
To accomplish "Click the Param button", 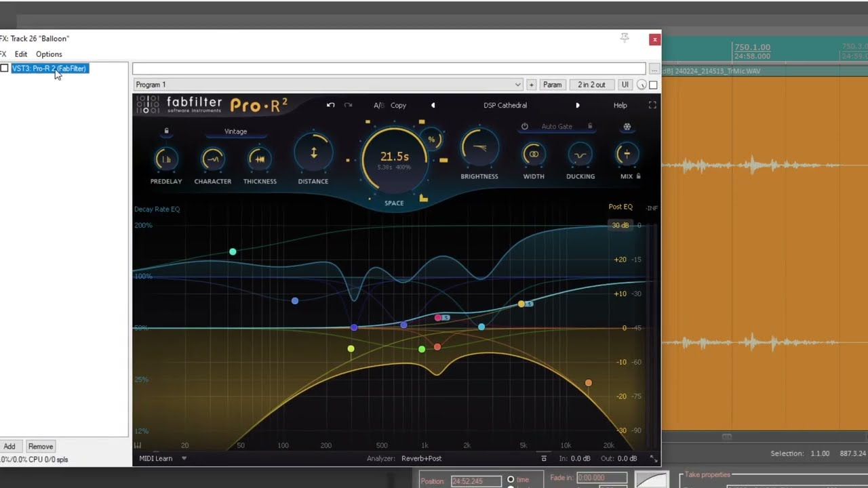I will 552,85.
